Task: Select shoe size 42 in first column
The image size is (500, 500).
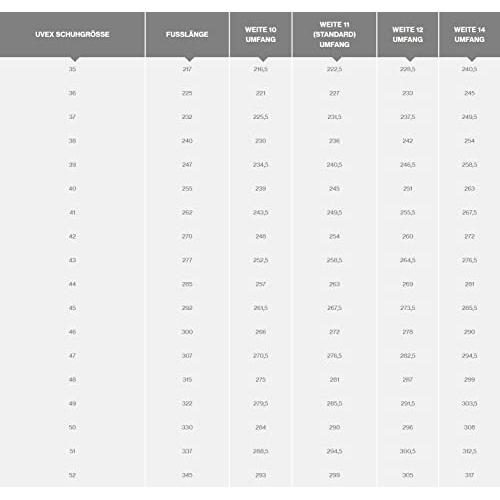Action: [x=72, y=236]
